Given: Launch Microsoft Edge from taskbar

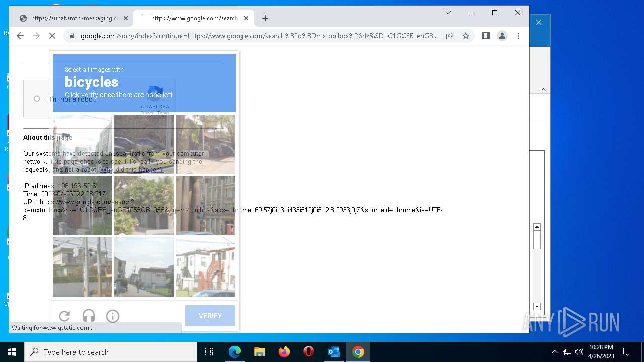Looking at the screenshot, I should [235, 352].
